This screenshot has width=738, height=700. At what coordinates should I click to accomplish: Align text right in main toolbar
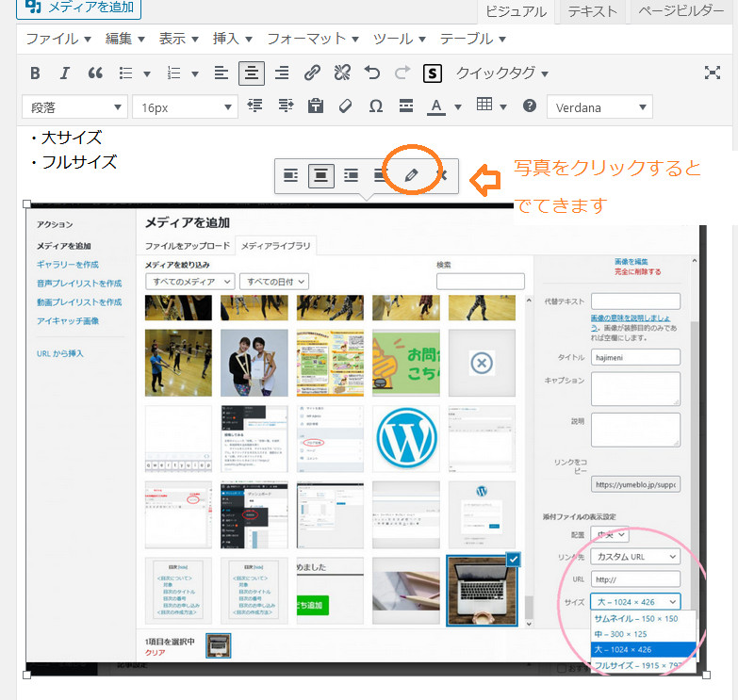(282, 73)
